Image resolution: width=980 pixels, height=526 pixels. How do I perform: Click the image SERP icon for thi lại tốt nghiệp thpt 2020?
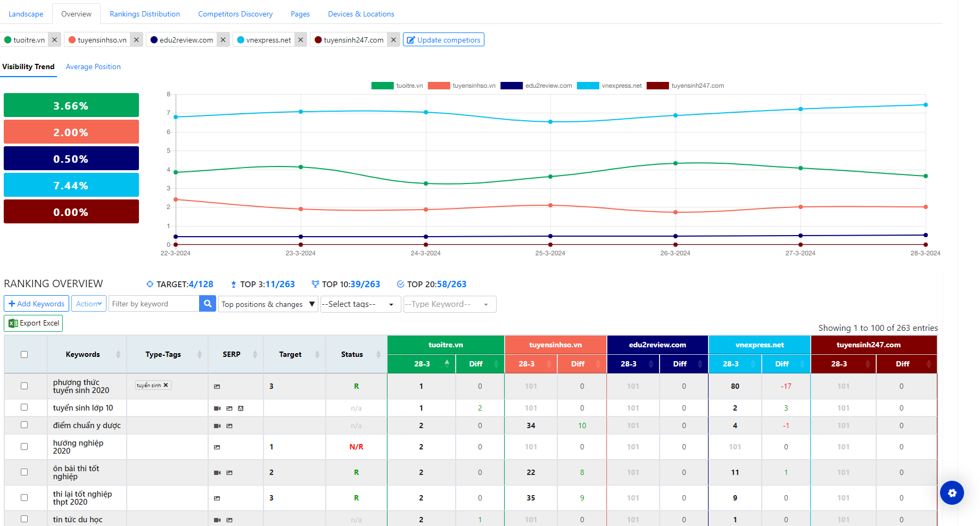click(217, 498)
